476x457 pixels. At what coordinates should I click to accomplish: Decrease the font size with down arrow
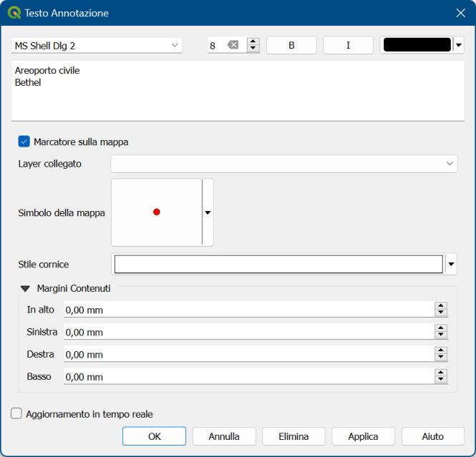(x=253, y=49)
